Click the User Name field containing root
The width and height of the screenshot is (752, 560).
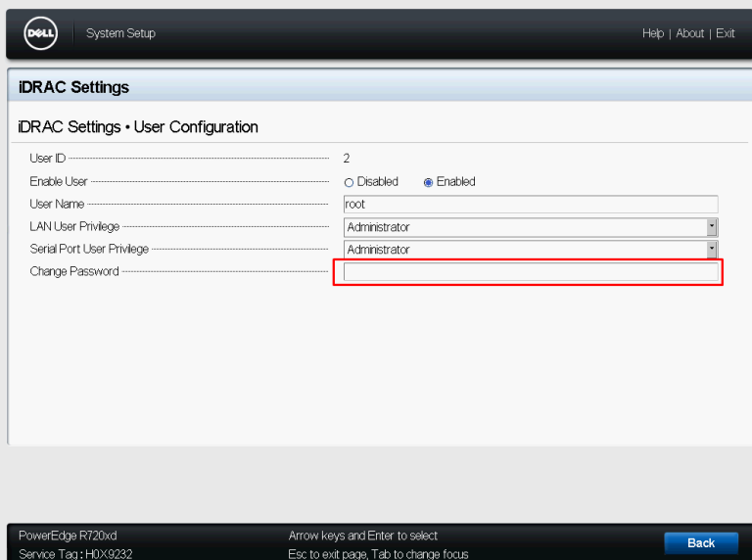click(530, 205)
